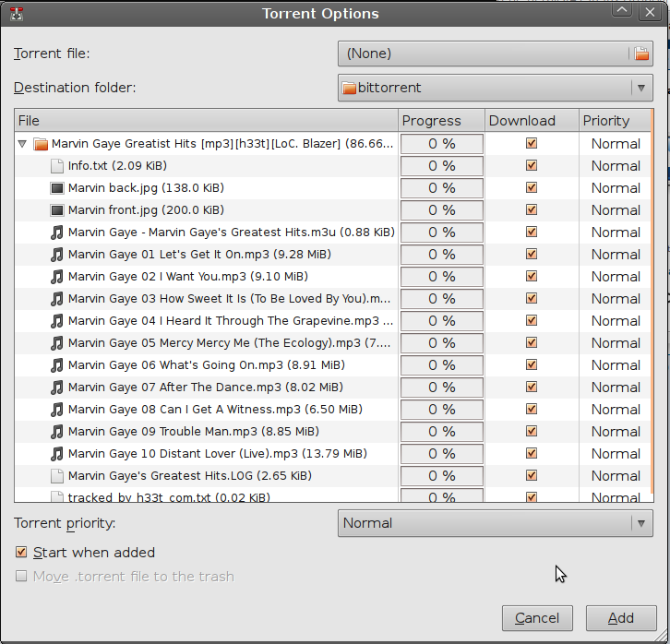The width and height of the screenshot is (670, 644).
Task: Click music note icon for What's Going On
Action: (x=57, y=365)
